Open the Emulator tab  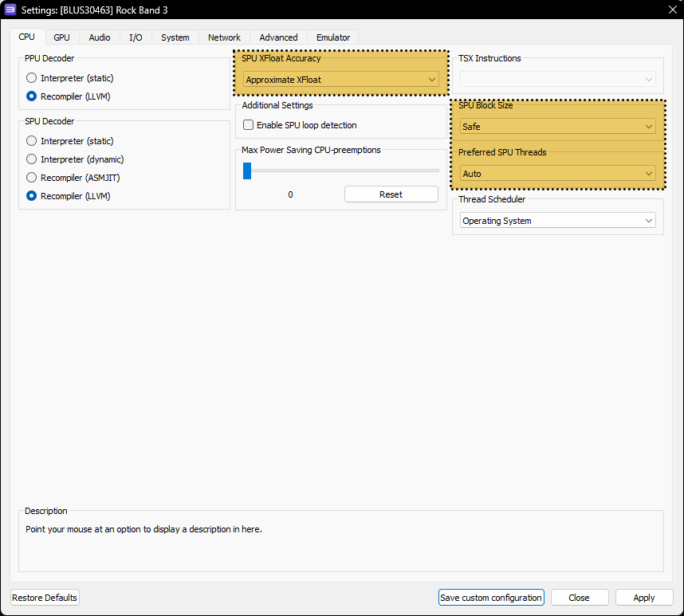pyautogui.click(x=333, y=37)
